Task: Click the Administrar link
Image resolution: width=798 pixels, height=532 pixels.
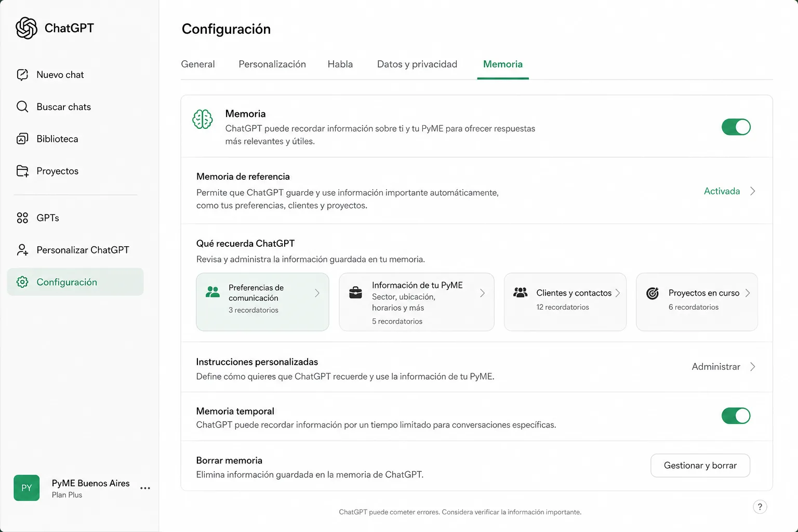Action: click(716, 367)
